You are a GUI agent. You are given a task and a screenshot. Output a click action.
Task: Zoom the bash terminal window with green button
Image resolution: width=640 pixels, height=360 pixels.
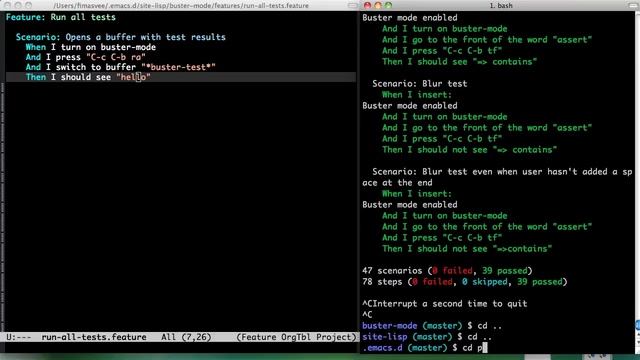click(388, 5)
